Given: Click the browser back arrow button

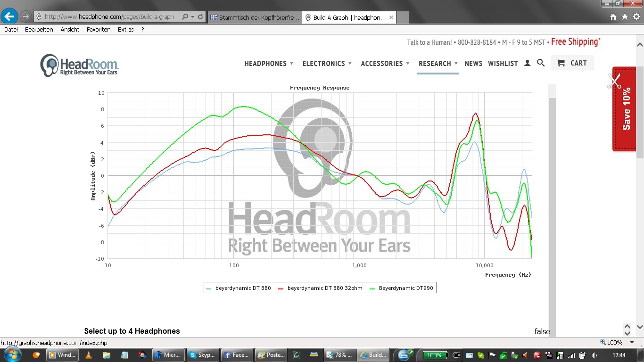Looking at the screenshot, I should pyautogui.click(x=9, y=16).
